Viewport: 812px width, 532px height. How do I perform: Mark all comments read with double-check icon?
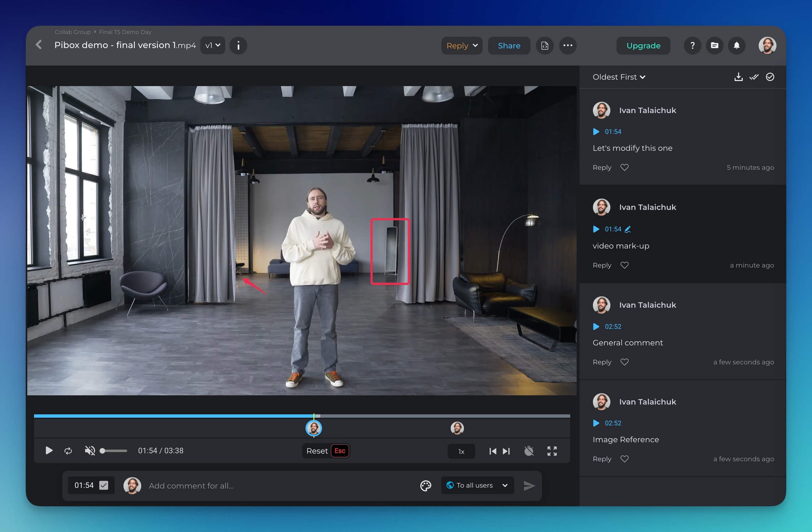coord(754,77)
